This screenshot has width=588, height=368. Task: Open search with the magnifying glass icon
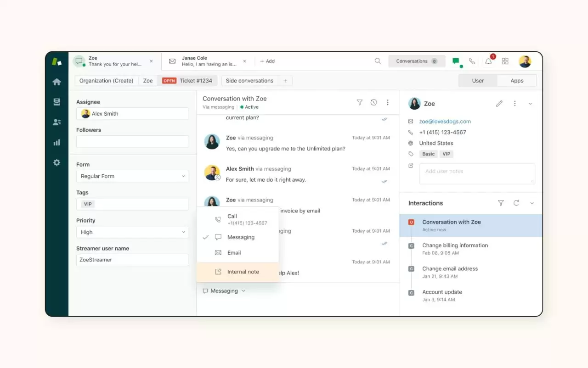pos(378,61)
